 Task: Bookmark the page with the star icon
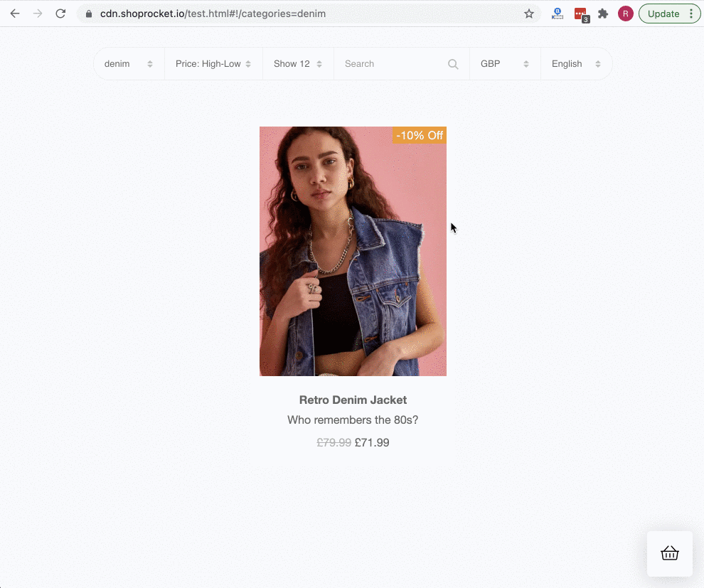coord(529,14)
